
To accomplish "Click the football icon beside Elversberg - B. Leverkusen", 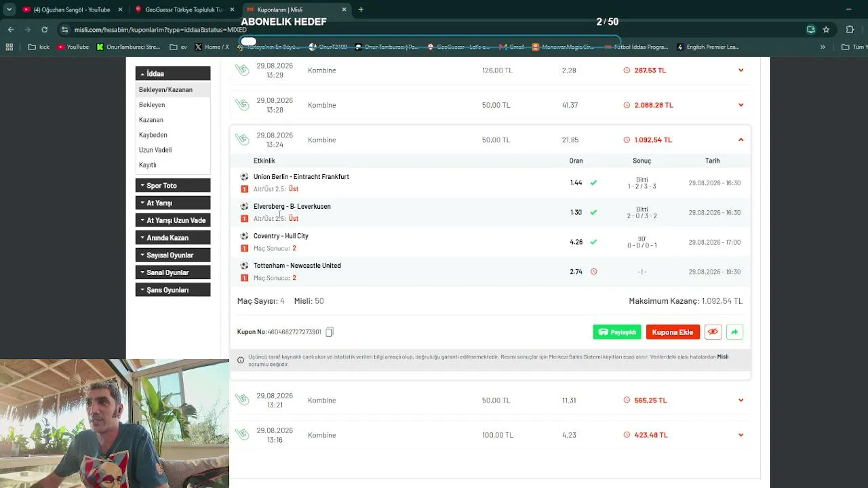I will (244, 207).
